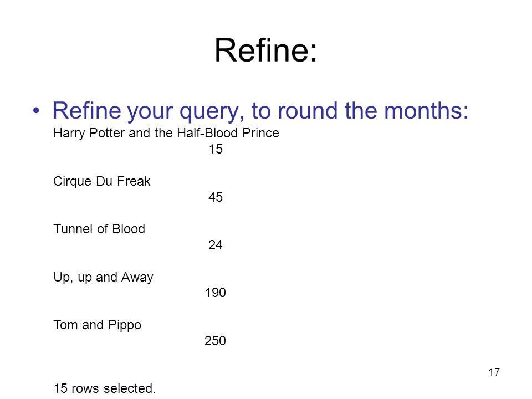Select the "Cirque Du Freak" row
Viewport: 532px width, 399px height.
[102, 181]
